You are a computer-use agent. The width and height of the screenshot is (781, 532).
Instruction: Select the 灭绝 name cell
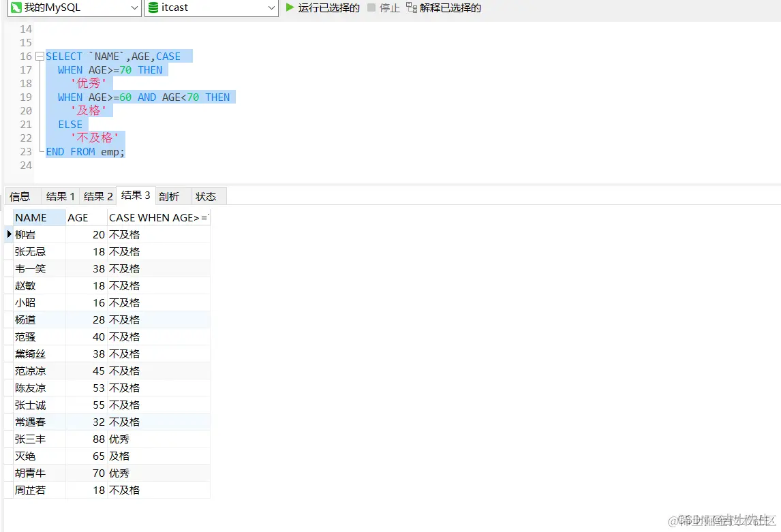40,456
